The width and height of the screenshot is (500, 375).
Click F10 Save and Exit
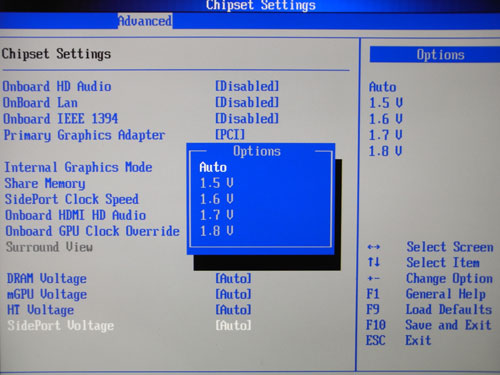coord(429,325)
